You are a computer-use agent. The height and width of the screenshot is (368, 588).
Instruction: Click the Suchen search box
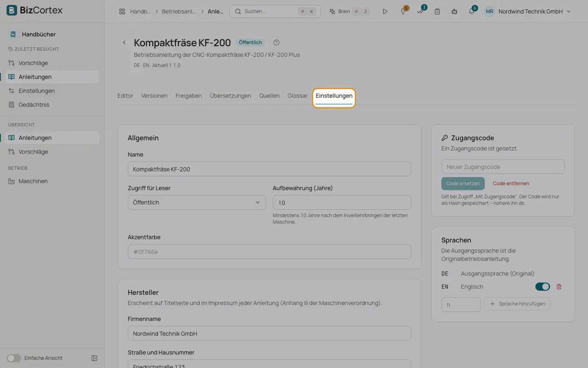(x=275, y=11)
